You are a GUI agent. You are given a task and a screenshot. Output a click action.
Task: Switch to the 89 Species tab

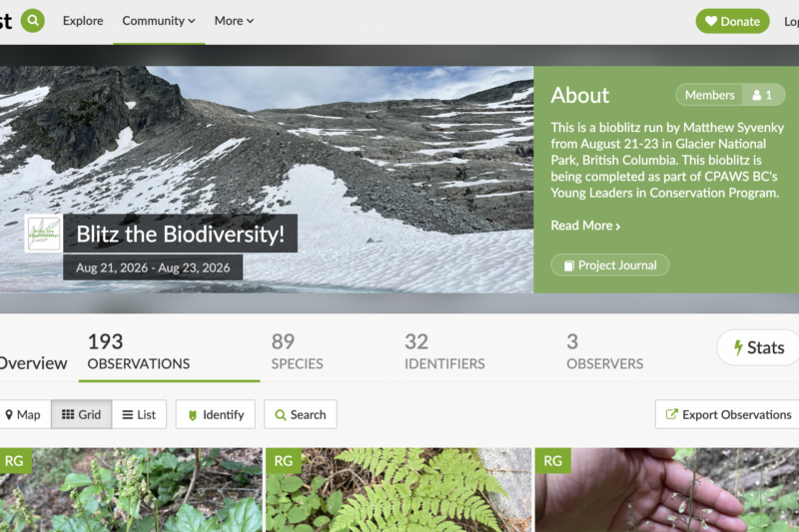[297, 351]
